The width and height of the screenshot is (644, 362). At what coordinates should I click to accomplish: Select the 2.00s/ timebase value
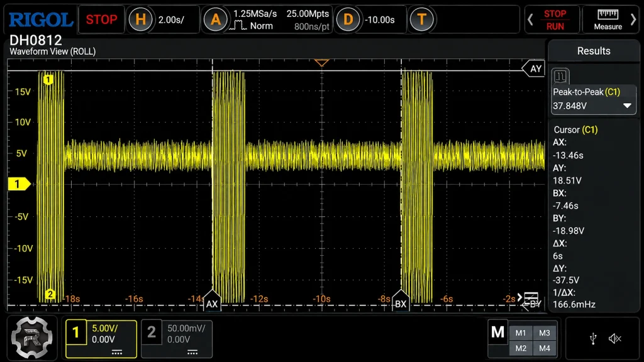[x=171, y=19]
